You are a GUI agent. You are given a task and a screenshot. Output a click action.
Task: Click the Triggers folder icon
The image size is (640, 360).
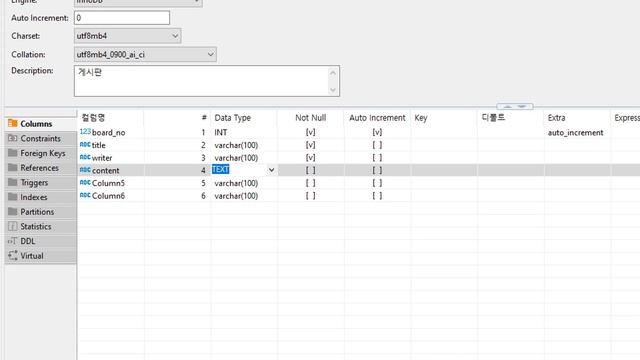(x=13, y=182)
